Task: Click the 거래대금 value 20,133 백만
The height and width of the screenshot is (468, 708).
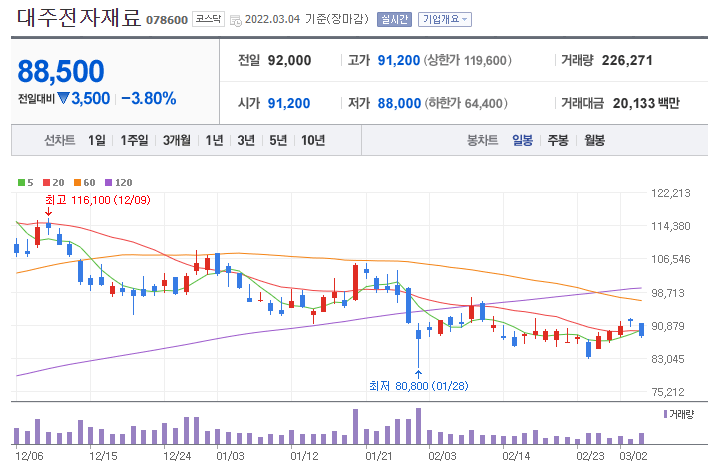Action: (646, 103)
